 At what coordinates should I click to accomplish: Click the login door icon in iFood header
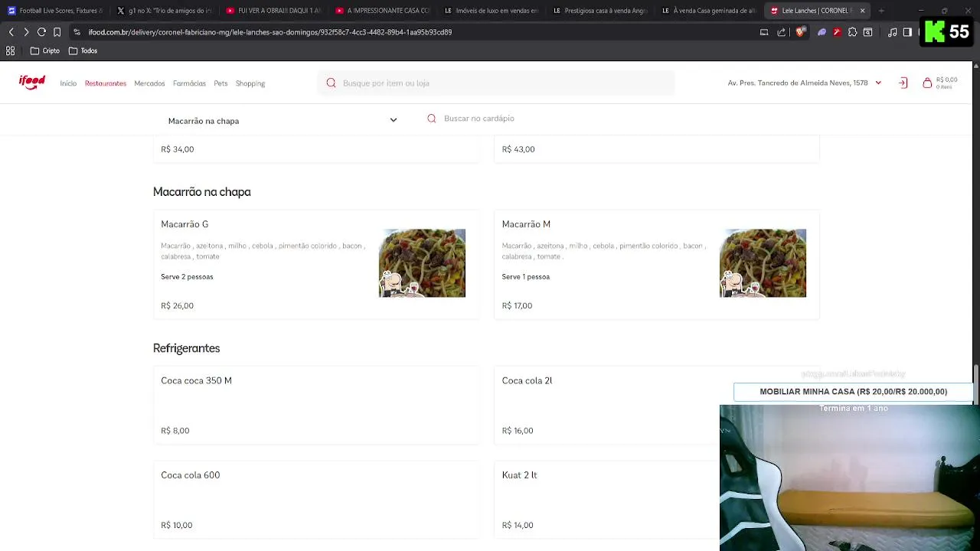(903, 83)
